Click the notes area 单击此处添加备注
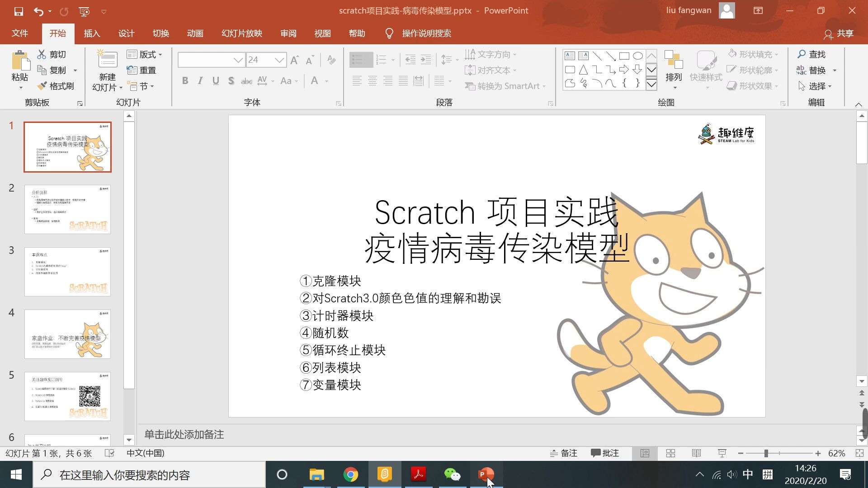This screenshot has height=488, width=868. (184, 435)
